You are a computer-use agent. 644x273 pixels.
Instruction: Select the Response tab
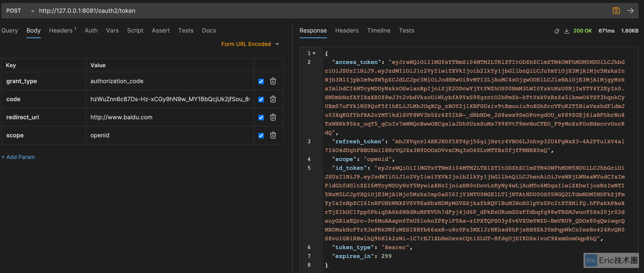click(313, 30)
